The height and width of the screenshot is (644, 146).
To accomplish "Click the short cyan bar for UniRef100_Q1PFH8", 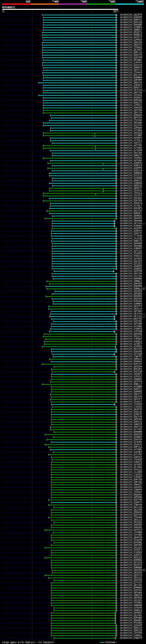I will [x=84, y=271].
